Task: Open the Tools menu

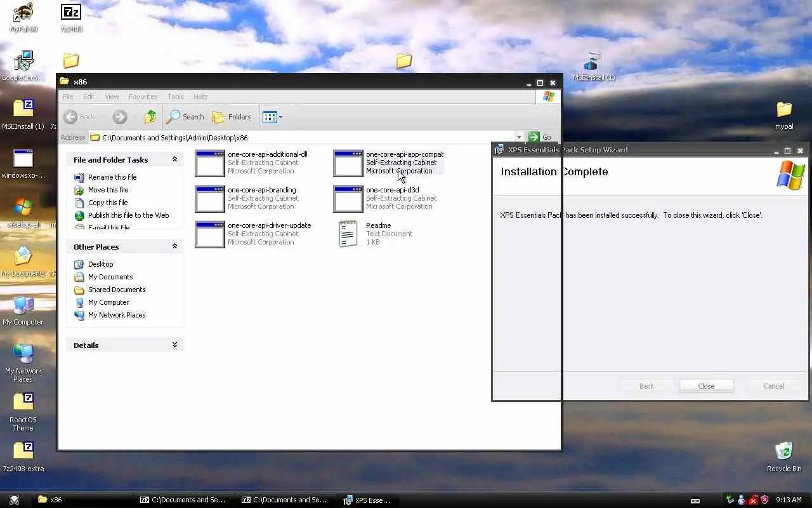Action: pyautogui.click(x=176, y=97)
